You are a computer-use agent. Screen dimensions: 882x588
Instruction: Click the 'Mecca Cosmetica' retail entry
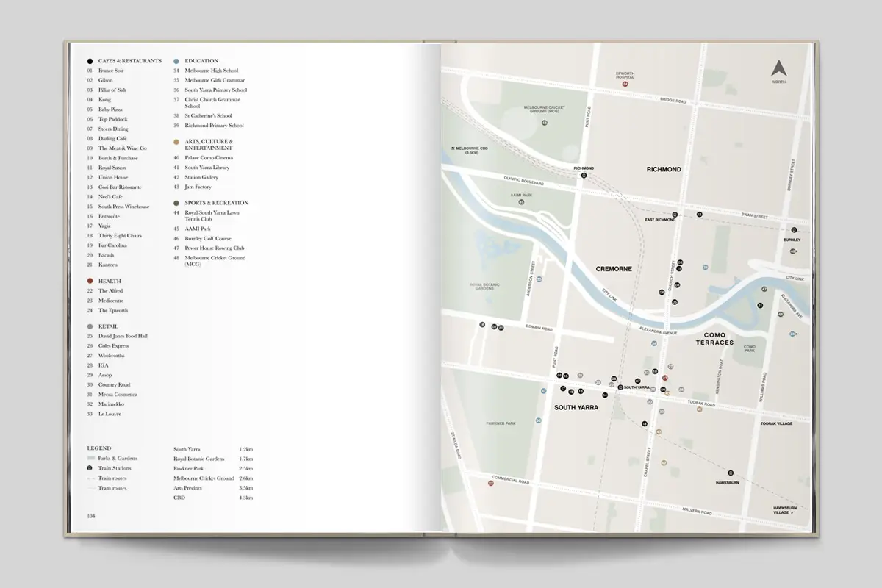click(x=118, y=395)
